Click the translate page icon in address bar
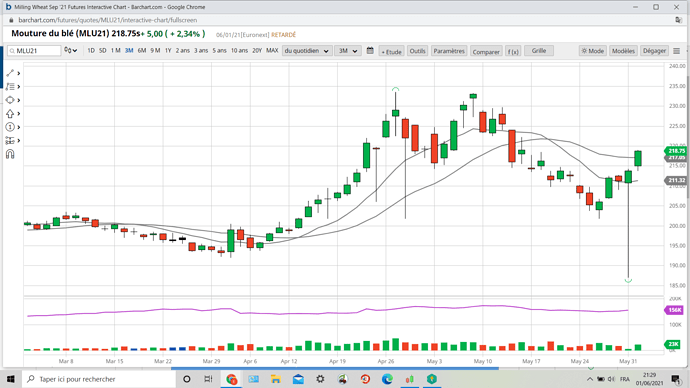 click(x=678, y=20)
